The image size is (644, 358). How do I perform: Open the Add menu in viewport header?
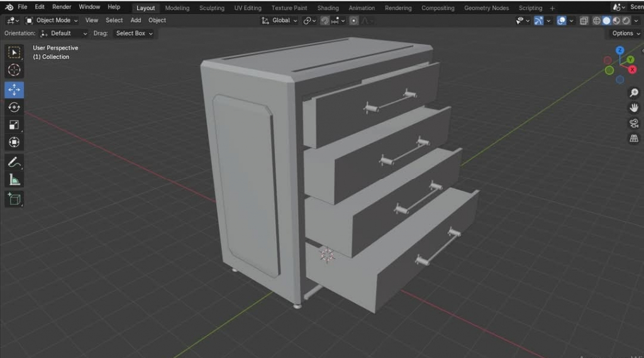coord(136,20)
